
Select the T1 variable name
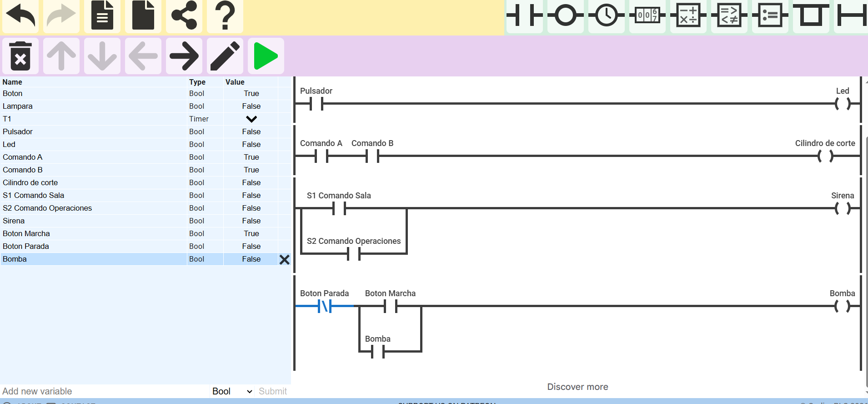(x=7, y=119)
